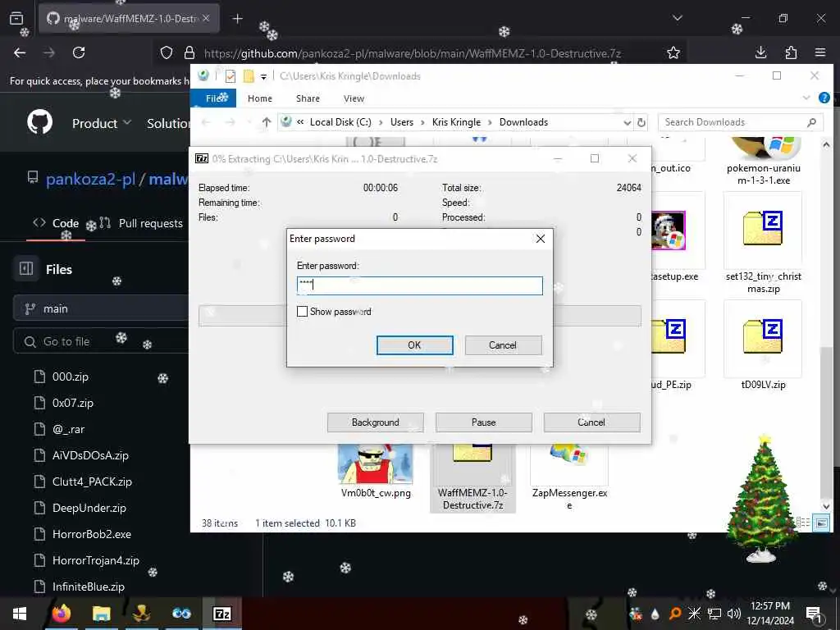Click Go to file search field
Viewport: 840px width, 630px height.
pyautogui.click(x=101, y=341)
